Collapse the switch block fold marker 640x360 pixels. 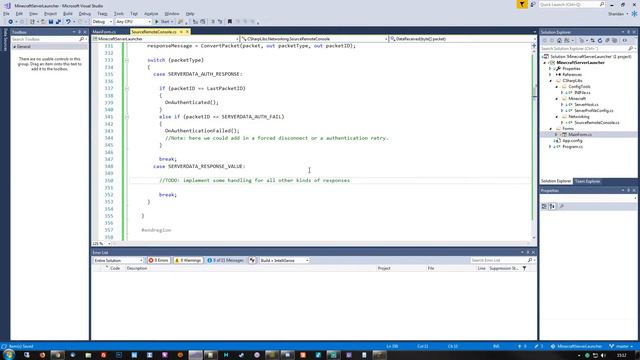[127, 60]
